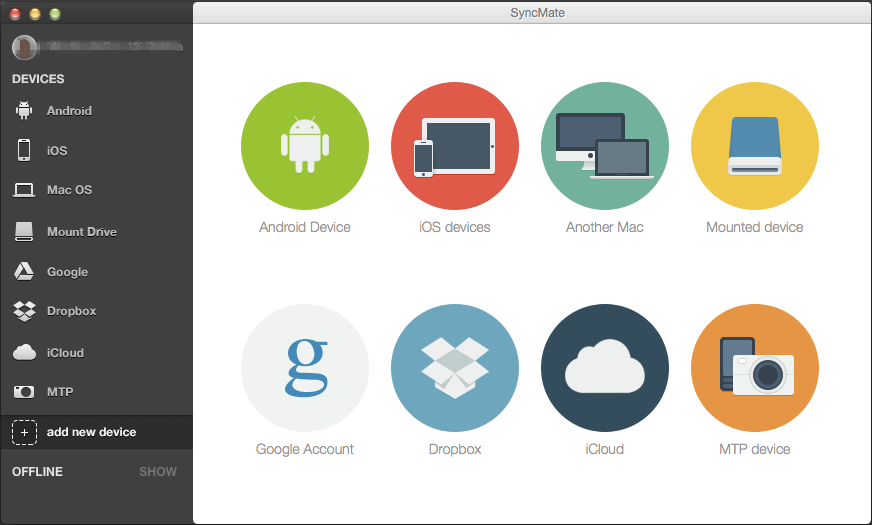Show the offline devices list
The height and width of the screenshot is (525, 872).
158,472
